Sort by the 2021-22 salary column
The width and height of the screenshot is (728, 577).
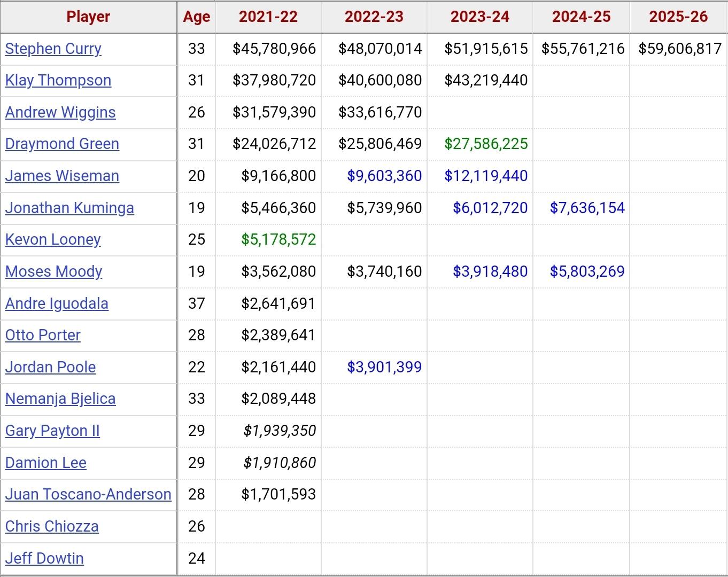(268, 17)
